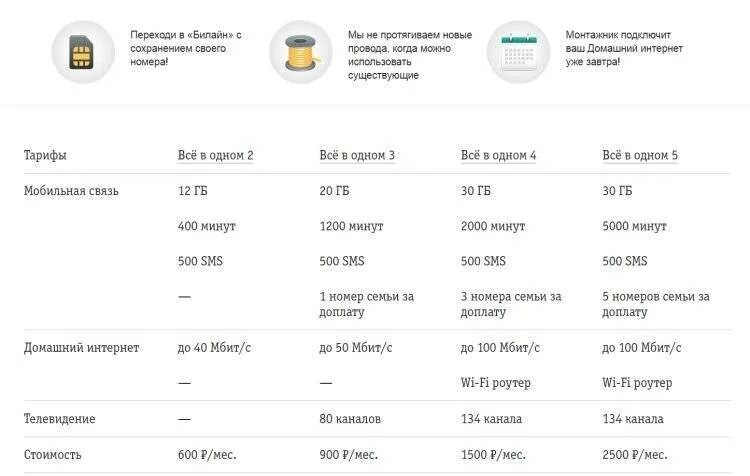Select the Всё в одном 4 tariff header
This screenshot has width=750, height=476.
click(x=498, y=156)
